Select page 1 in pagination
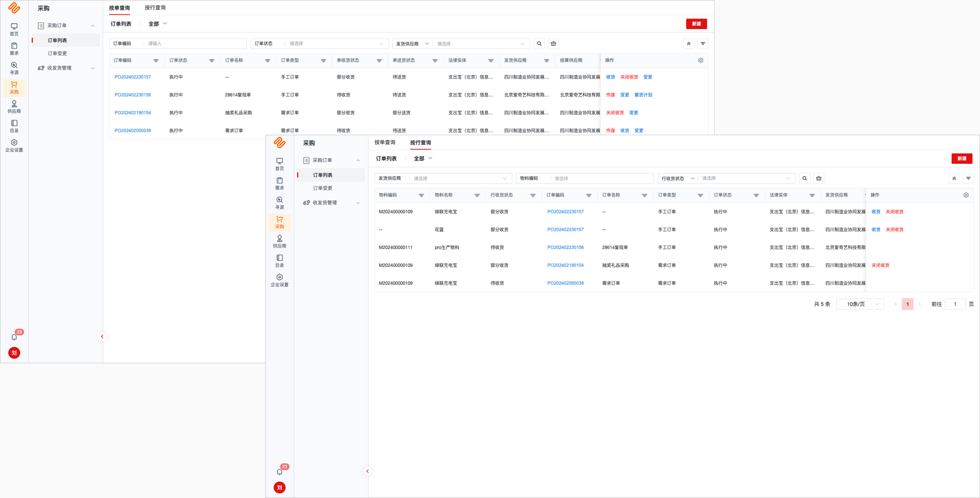This screenshot has width=980, height=498. click(908, 304)
